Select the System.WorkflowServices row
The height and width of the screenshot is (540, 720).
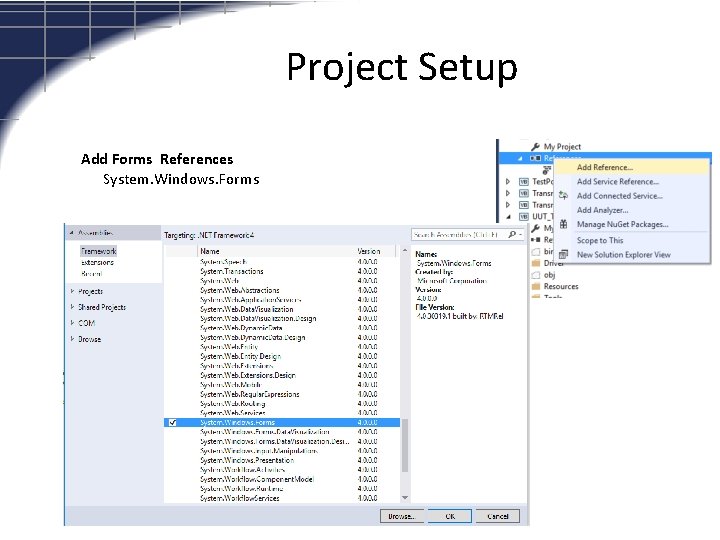282,498
